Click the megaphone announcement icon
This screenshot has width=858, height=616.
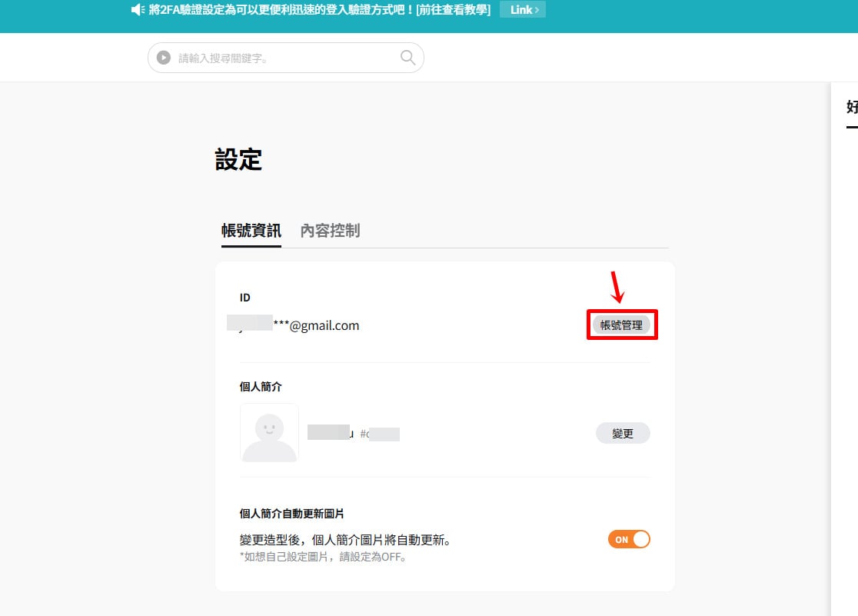tap(138, 10)
